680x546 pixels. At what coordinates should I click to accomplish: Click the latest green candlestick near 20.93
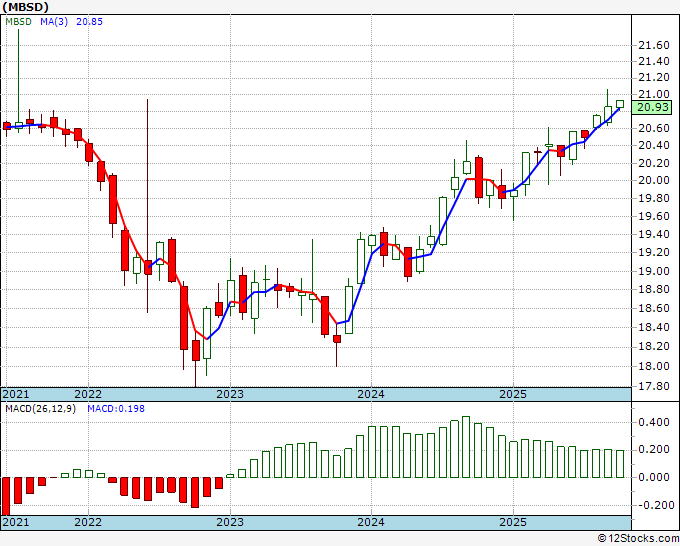coord(620,104)
